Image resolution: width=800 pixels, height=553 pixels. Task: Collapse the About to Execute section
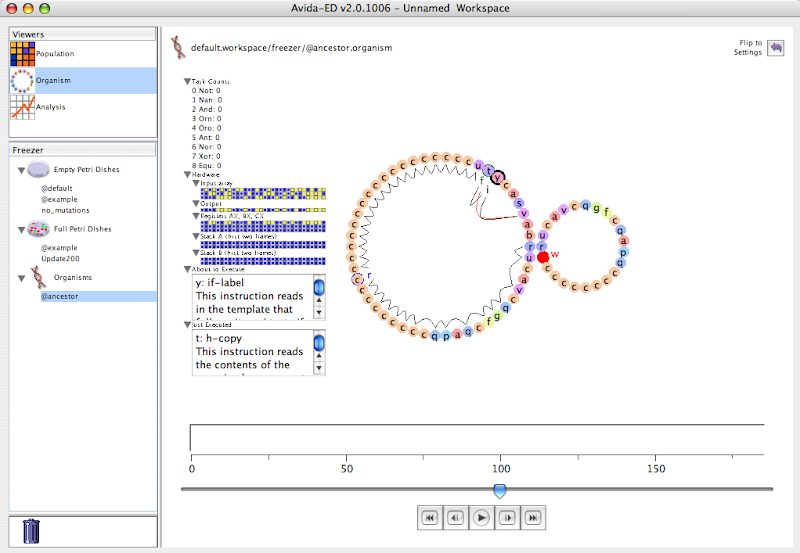pyautogui.click(x=187, y=269)
